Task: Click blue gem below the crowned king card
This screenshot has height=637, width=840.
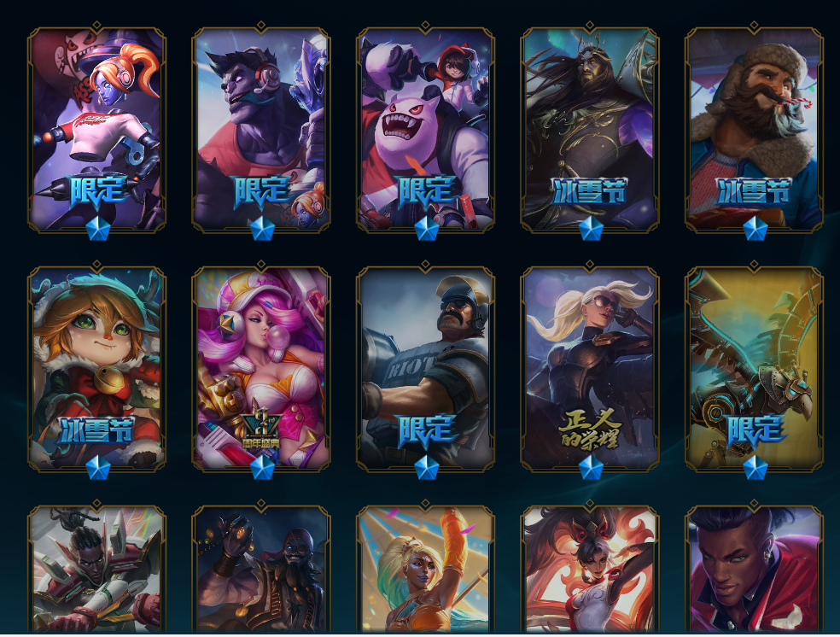Action: point(591,228)
